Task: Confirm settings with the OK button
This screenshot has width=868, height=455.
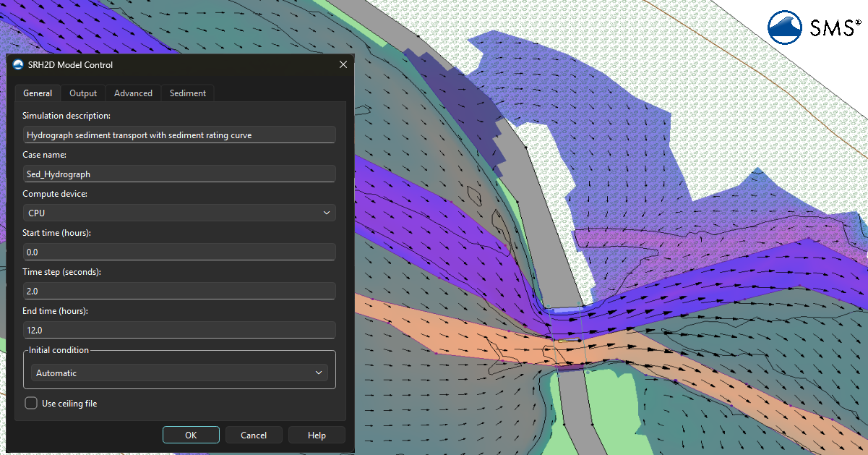Action: pyautogui.click(x=191, y=435)
